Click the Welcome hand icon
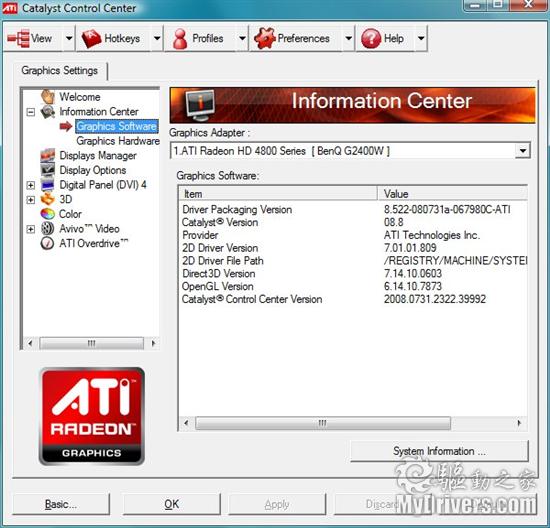This screenshot has width=550, height=528. pyautogui.click(x=48, y=96)
